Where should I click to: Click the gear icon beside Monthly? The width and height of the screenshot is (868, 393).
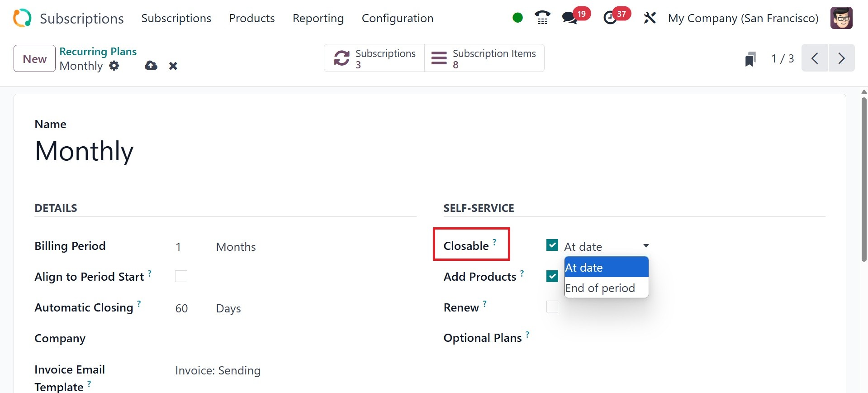point(114,66)
